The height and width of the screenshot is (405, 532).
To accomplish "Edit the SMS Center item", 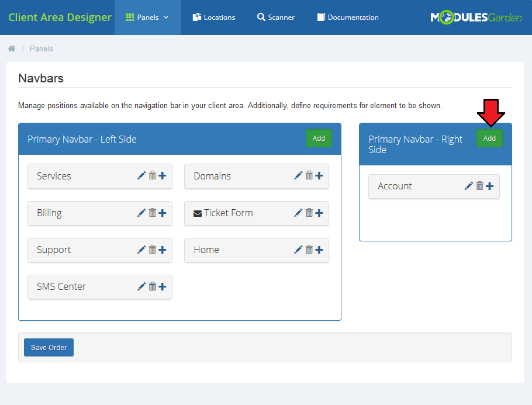I will point(141,286).
